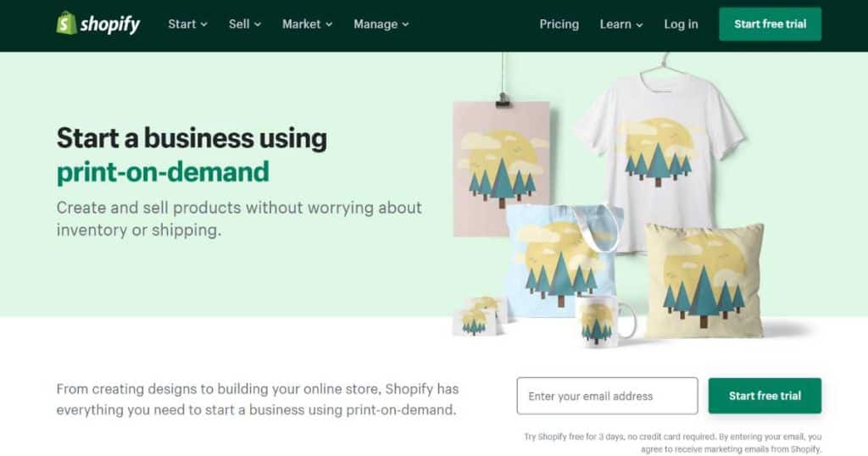The width and height of the screenshot is (868, 456).
Task: Click Start free trial beside email field
Action: pos(765,396)
